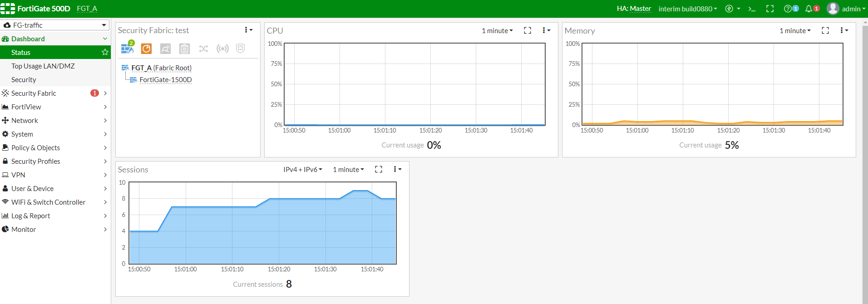Open the FortiCloud globe dropdown in header
Screen dimensions: 868x304
tap(733, 9)
